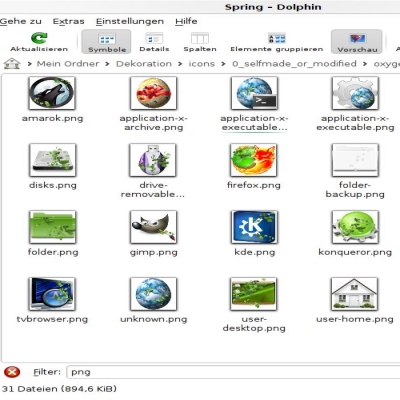Select the application-x-archive.png icon

(x=153, y=93)
